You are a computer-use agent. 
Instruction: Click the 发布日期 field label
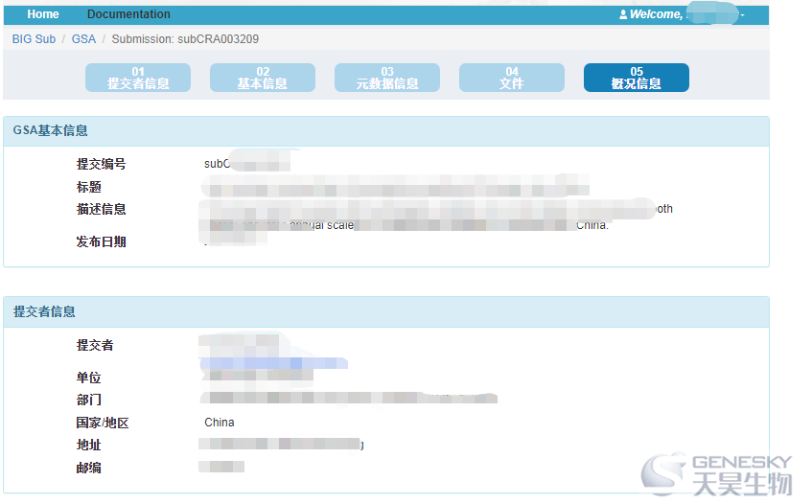[x=102, y=241]
